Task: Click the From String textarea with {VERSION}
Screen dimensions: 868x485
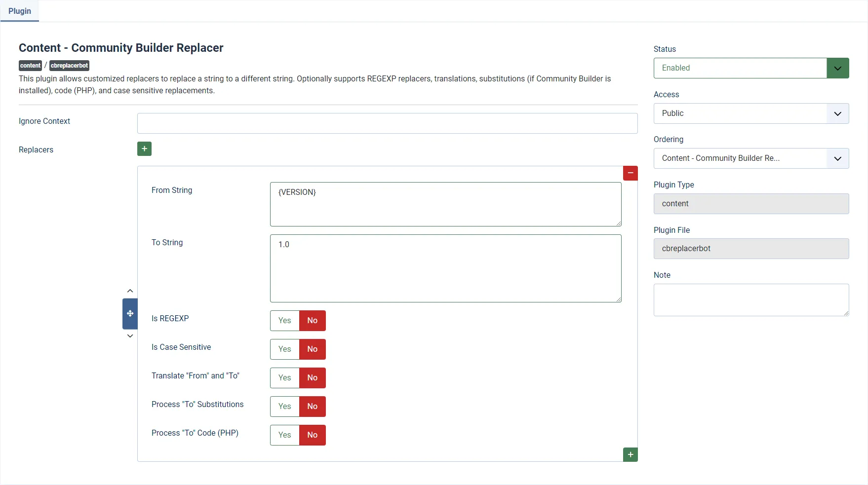Action: pos(445,204)
